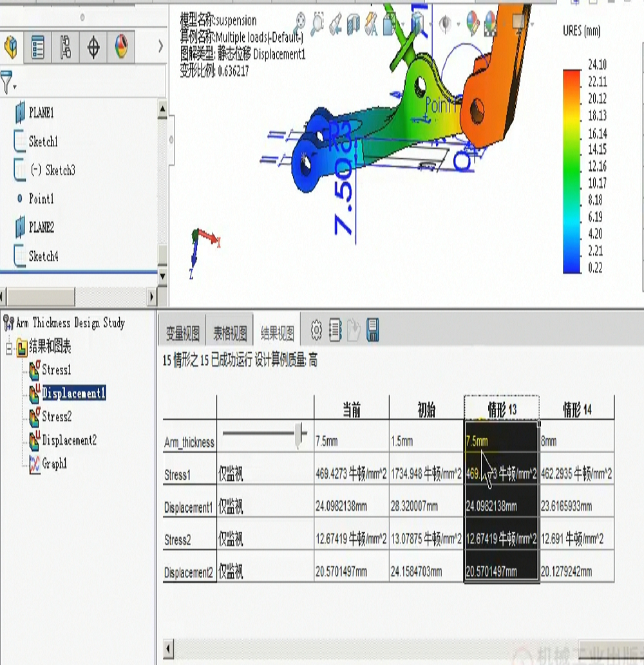This screenshot has width=644, height=665.
Task: Open the ConfigurationManager tab icon
Action: pyautogui.click(x=66, y=47)
